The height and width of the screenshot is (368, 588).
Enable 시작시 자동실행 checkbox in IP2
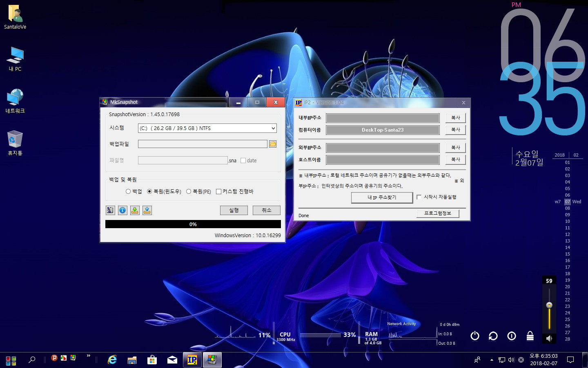pyautogui.click(x=419, y=197)
